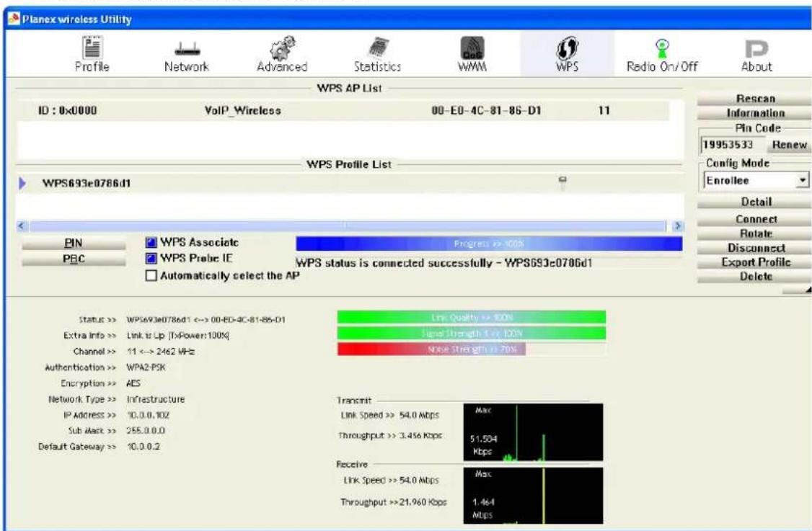Select the WPS693e0786d1 profile row
Viewport: 812px width, 531px height.
350,183
